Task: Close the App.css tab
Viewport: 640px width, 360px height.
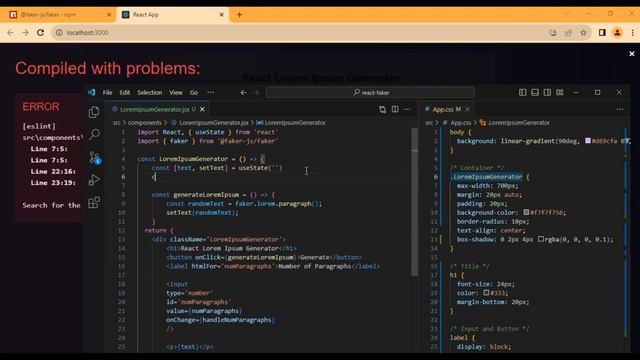Action: (467, 109)
